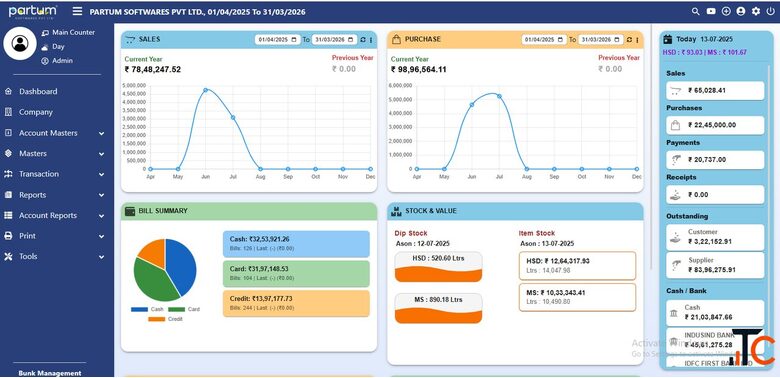This screenshot has width=780, height=378.
Task: Expand the Tools submenu chevron
Action: [x=101, y=257]
